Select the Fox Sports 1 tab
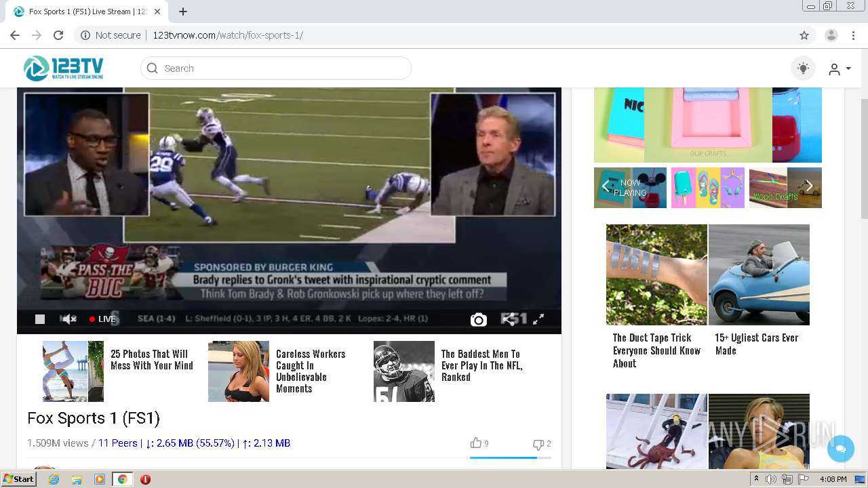The width and height of the screenshot is (868, 488). [x=87, y=12]
